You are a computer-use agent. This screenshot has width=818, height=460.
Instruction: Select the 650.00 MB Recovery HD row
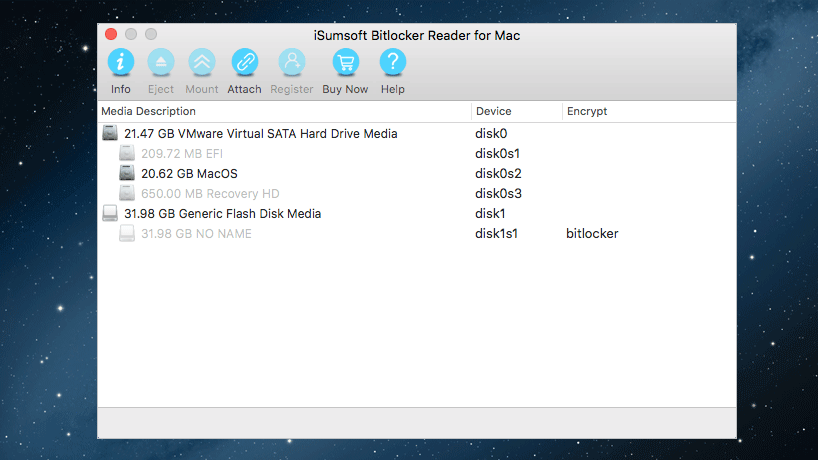click(x=417, y=193)
